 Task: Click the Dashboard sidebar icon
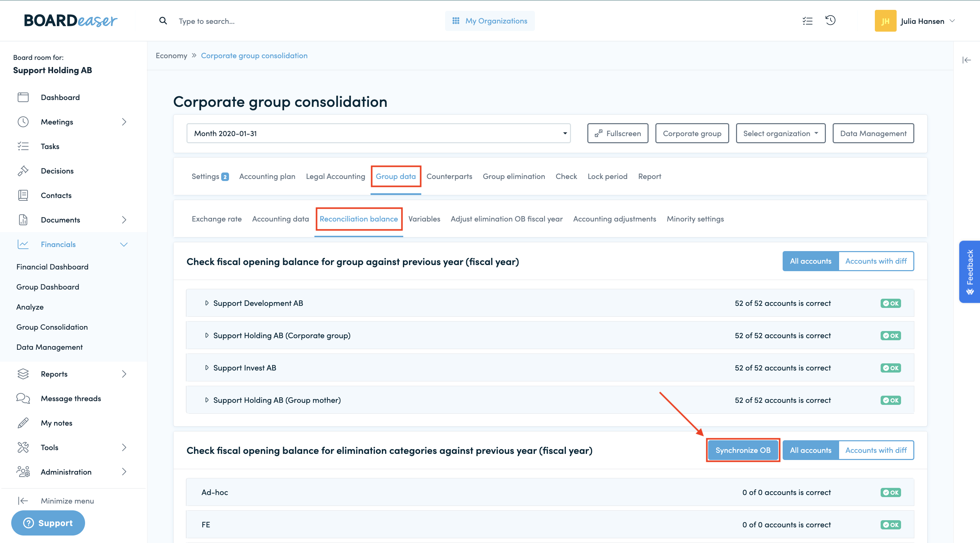pos(23,97)
